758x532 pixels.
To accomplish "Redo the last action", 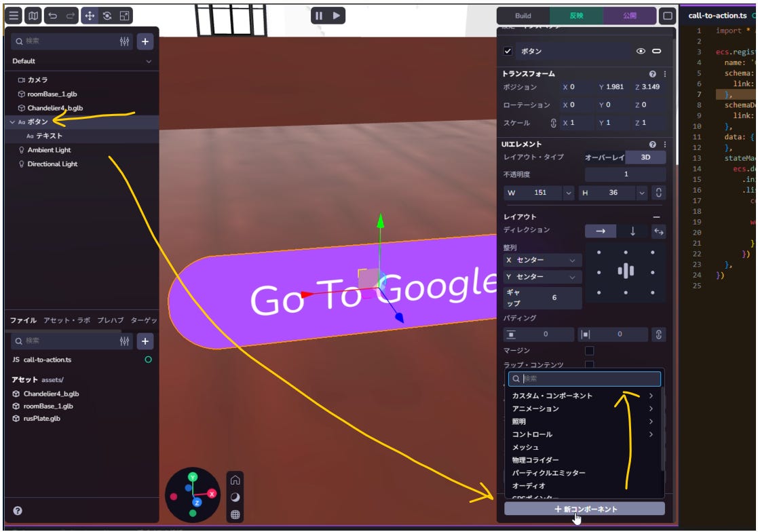I will 71,16.
